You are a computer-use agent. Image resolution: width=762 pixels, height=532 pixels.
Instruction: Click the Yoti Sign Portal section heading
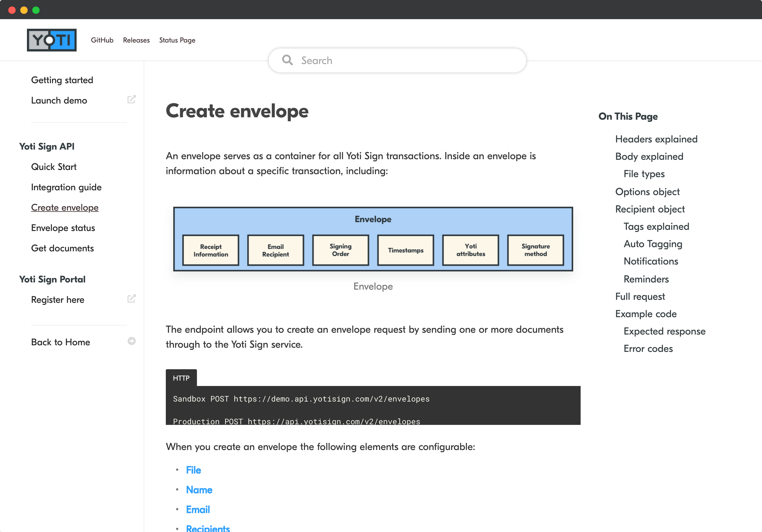(x=52, y=279)
